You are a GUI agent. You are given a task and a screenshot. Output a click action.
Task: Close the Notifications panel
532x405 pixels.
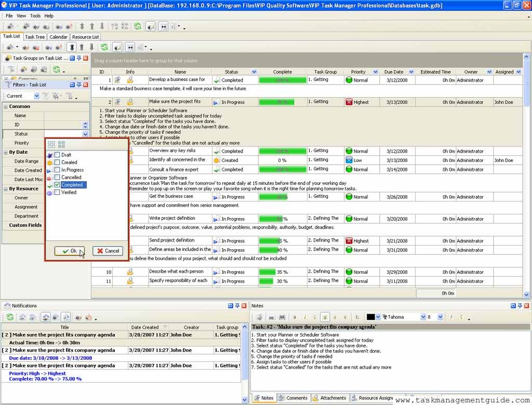click(244, 306)
